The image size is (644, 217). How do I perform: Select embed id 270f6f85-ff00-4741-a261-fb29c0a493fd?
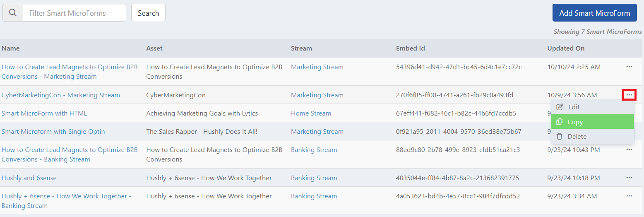click(x=454, y=95)
